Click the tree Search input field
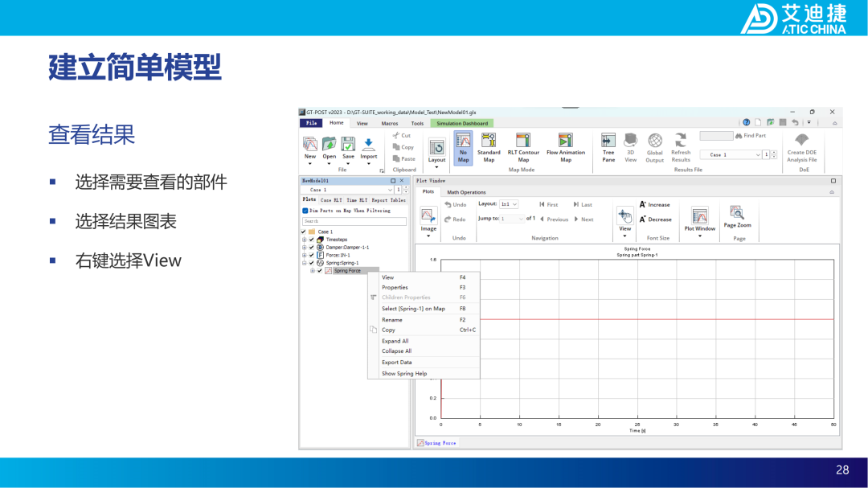The image size is (868, 488). point(354,221)
